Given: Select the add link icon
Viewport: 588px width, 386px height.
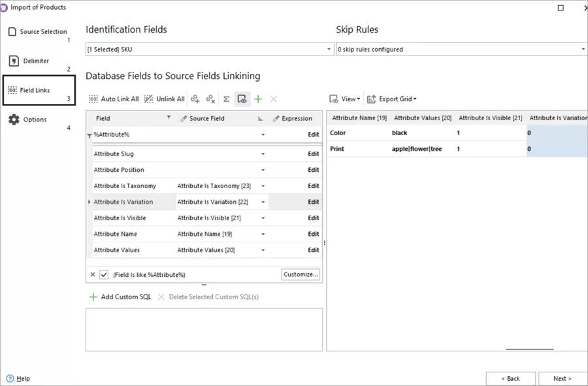Looking at the screenshot, I should [195, 99].
